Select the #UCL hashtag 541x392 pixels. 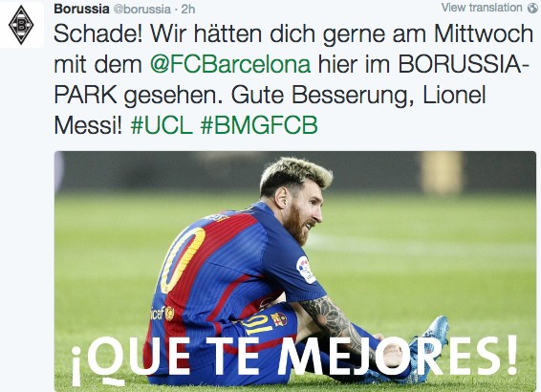click(x=162, y=125)
